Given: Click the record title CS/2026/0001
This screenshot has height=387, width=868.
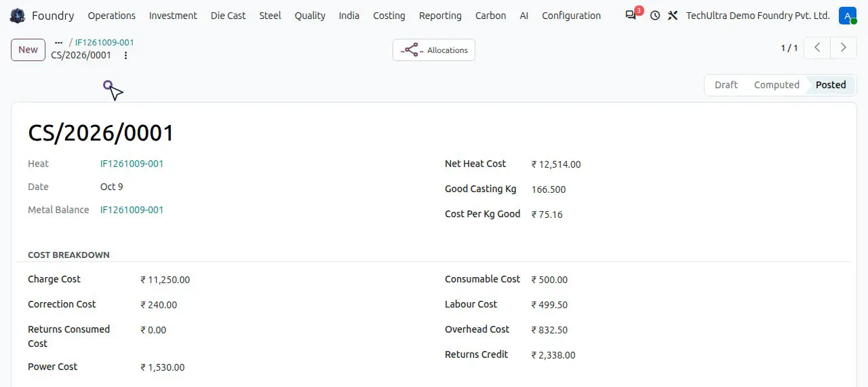Looking at the screenshot, I should click(x=101, y=133).
